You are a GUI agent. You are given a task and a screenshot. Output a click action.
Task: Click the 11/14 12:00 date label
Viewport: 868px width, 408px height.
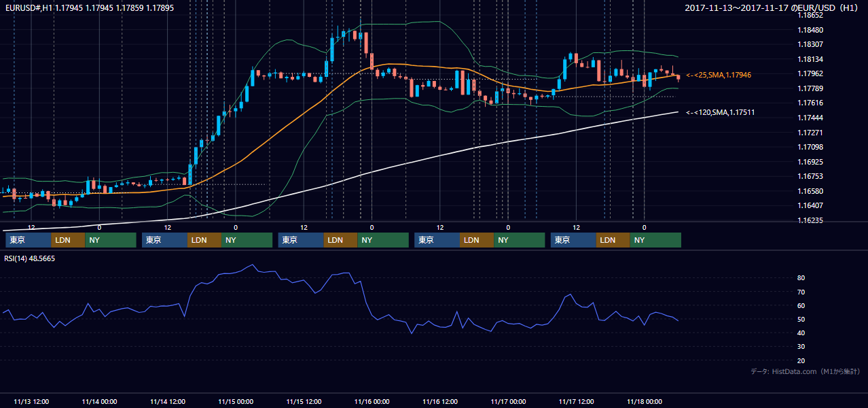click(167, 401)
